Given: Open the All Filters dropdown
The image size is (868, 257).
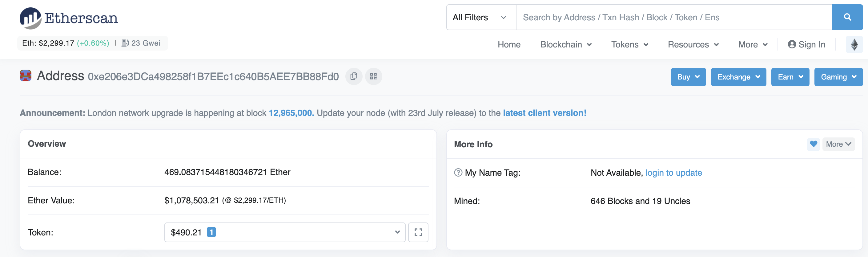Looking at the screenshot, I should 480,17.
